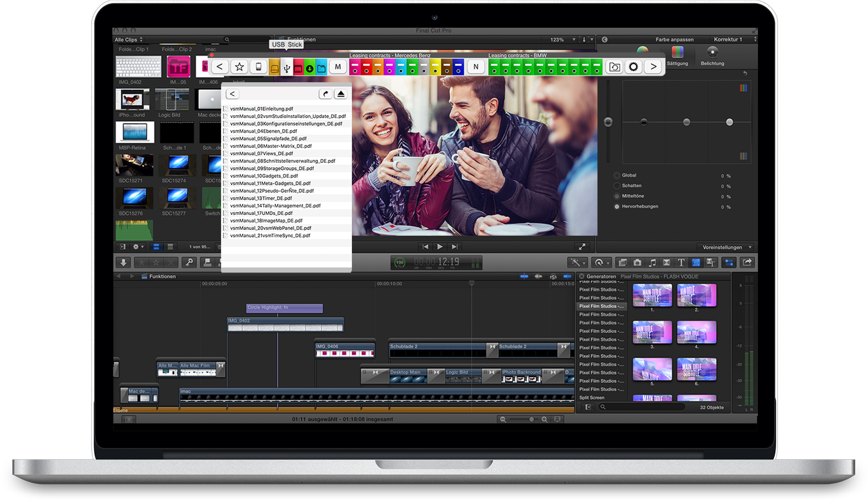
Task: Click the gear settings icon in overlay bar
Action: coord(634,67)
